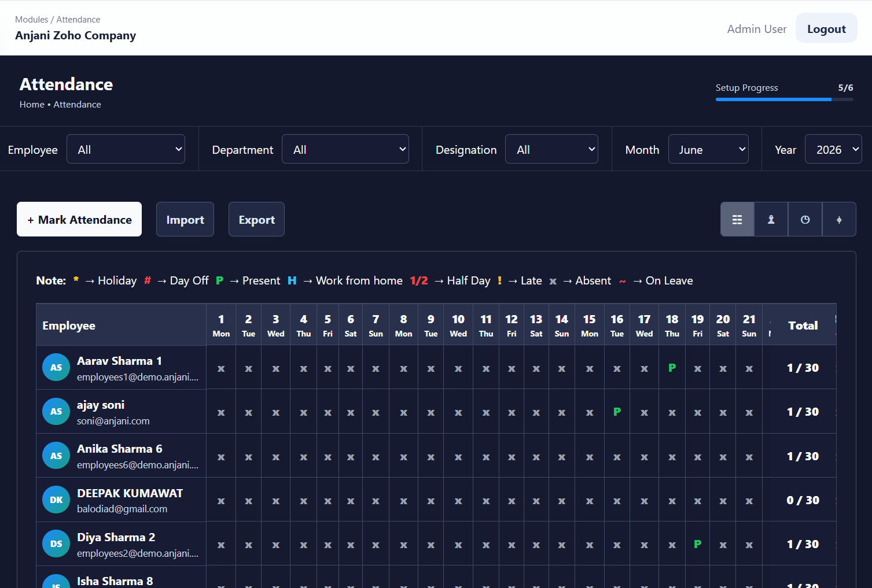872x588 pixels.
Task: Click the Anjani Zoho Company title
Action: tap(76, 35)
